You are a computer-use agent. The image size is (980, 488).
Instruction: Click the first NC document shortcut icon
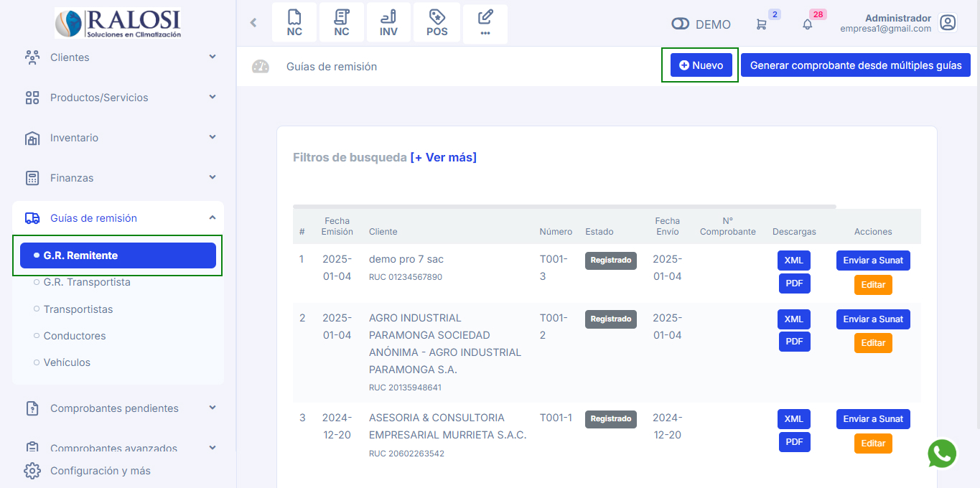point(294,23)
